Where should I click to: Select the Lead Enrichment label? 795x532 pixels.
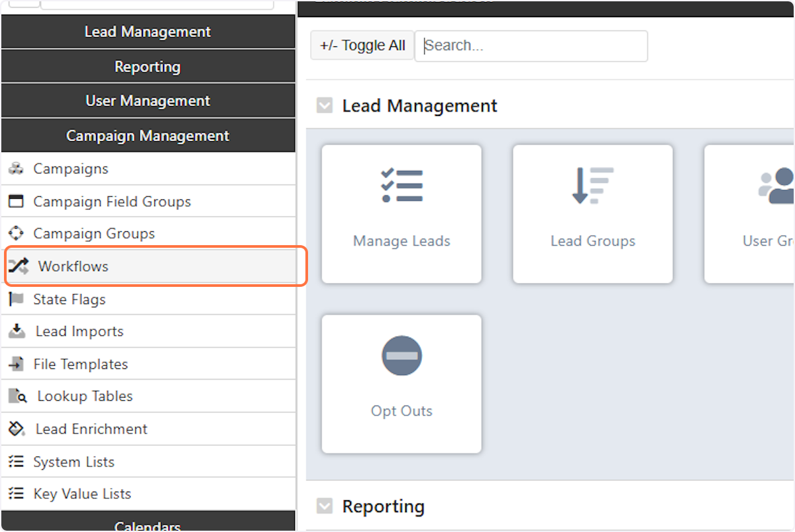[x=91, y=429]
